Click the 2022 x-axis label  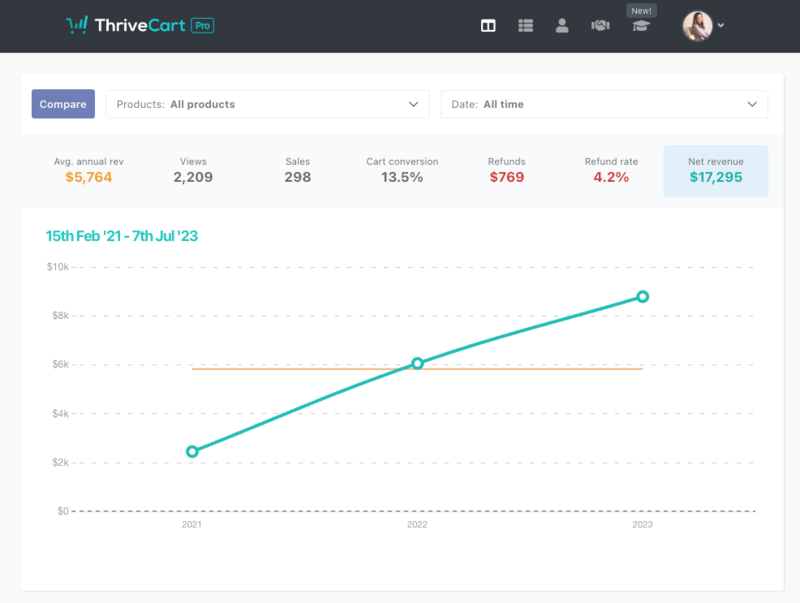[417, 524]
